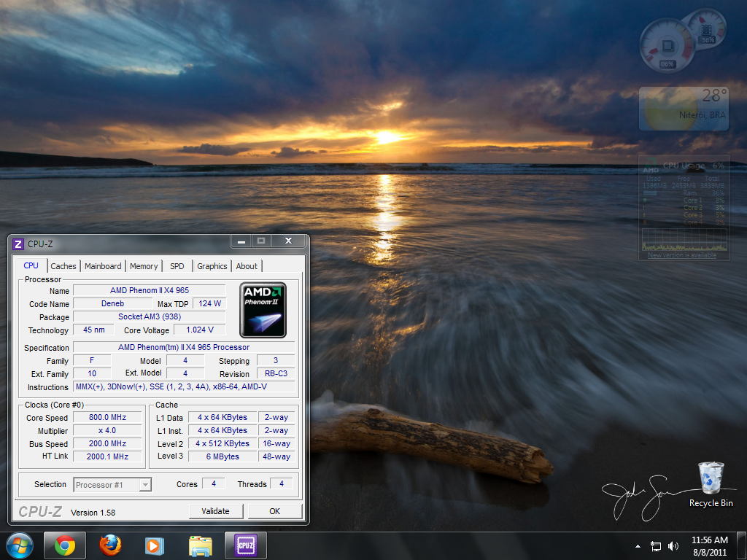Viewport: 747px width, 560px height.
Task: Click the Cores count field
Action: click(214, 484)
